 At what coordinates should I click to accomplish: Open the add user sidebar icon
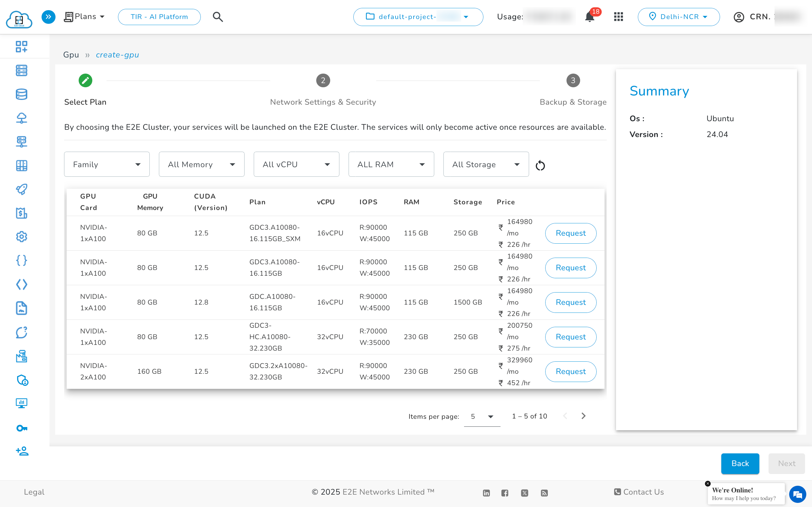click(x=22, y=451)
